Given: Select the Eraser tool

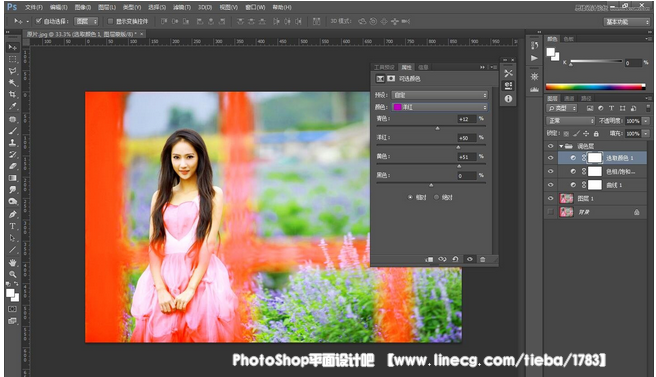Looking at the screenshot, I should [x=13, y=166].
